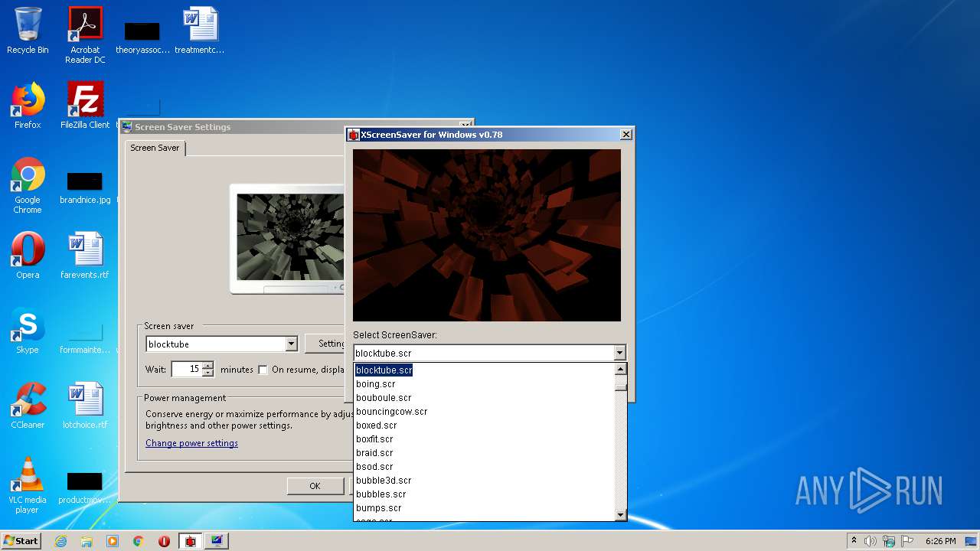
Task: Increase the Wait minutes spinner
Action: coord(207,365)
